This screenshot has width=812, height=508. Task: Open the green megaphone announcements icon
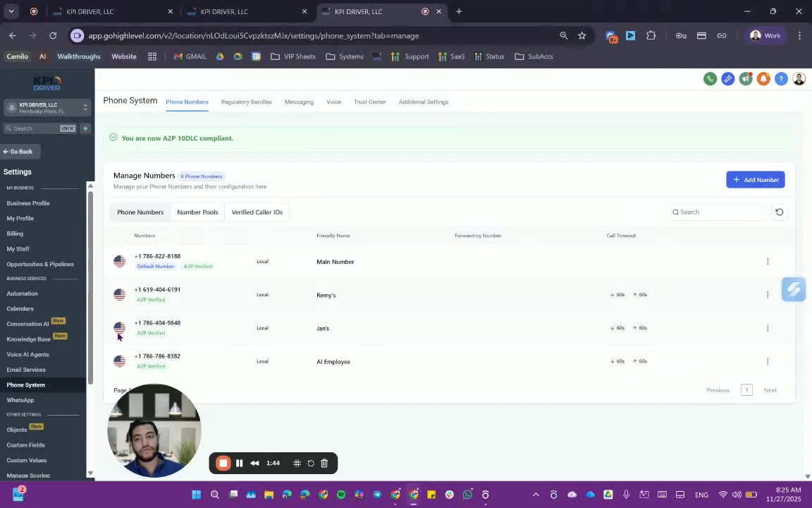[746, 79]
